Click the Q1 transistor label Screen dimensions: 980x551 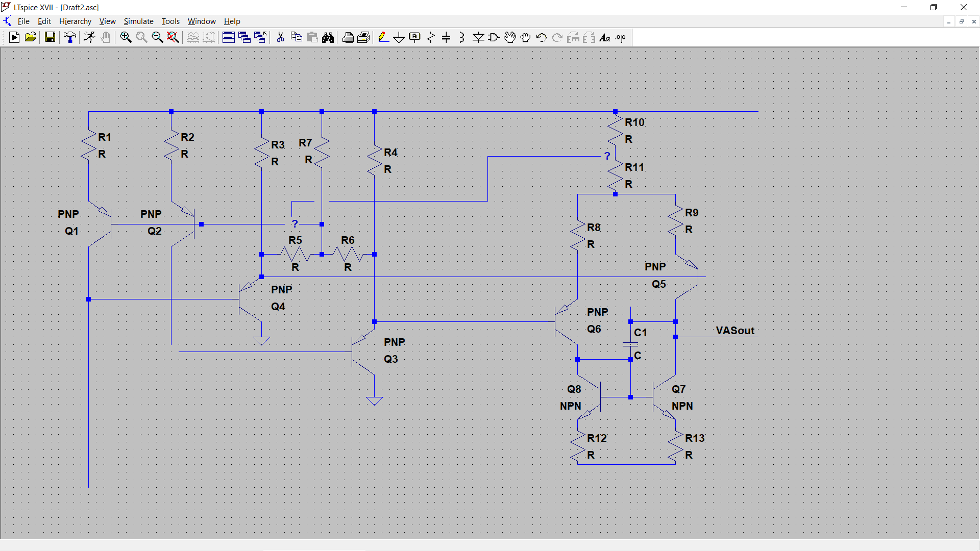(71, 231)
